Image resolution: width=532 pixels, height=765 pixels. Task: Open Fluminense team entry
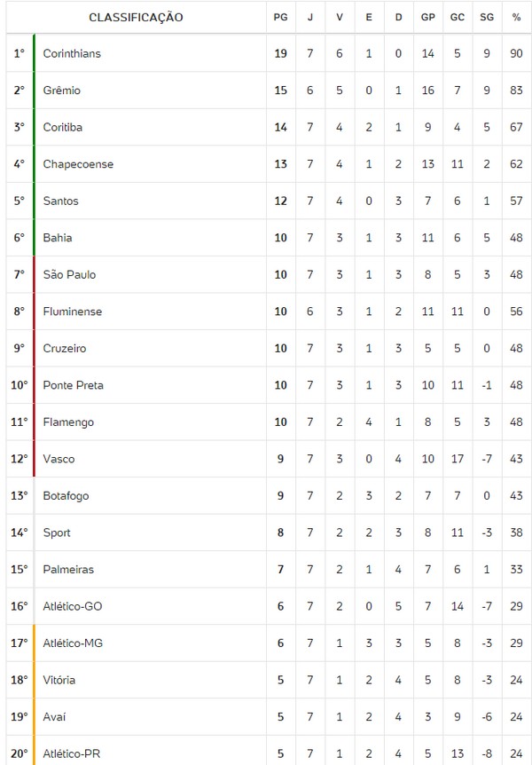coord(73,312)
